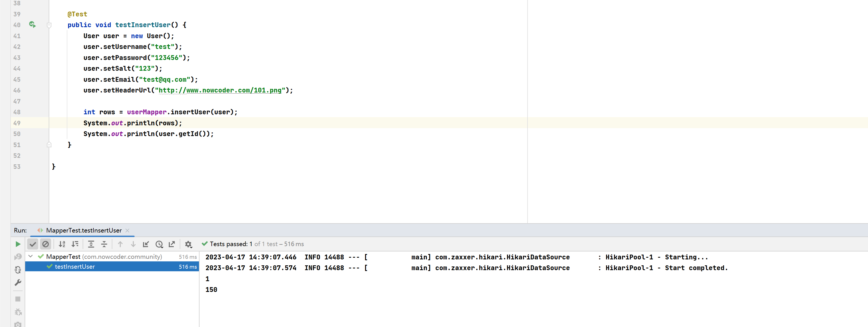Click line number 49 in the gutter
This screenshot has width=868, height=327.
tap(17, 123)
